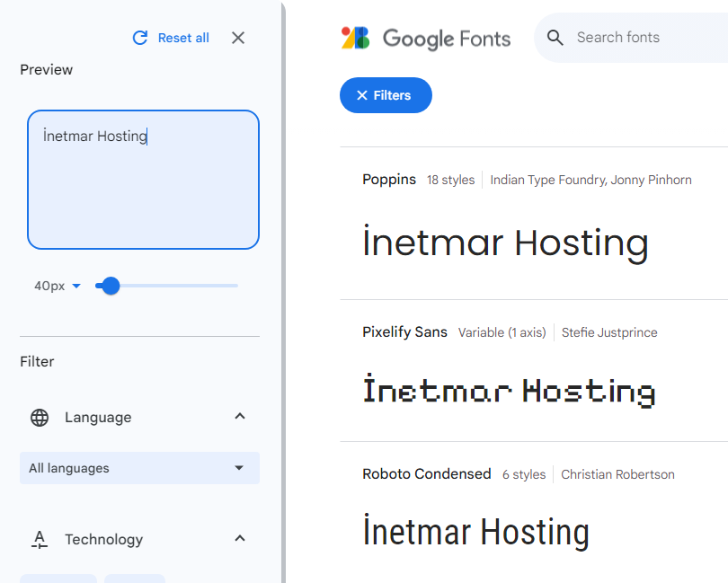Click Reset all to clear filters
The height and width of the screenshot is (583, 728).
pos(183,38)
